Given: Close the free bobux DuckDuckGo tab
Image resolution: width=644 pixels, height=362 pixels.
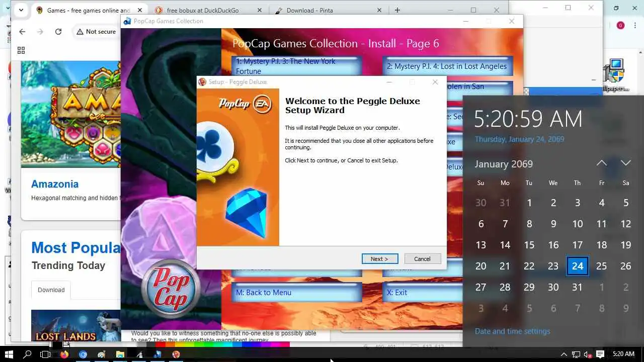Looking at the screenshot, I should [260, 10].
